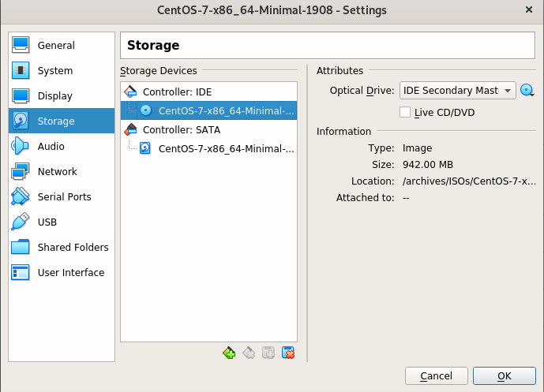The image size is (544, 392).
Task: Click the USB plug icon
Action: pyautogui.click(x=20, y=222)
